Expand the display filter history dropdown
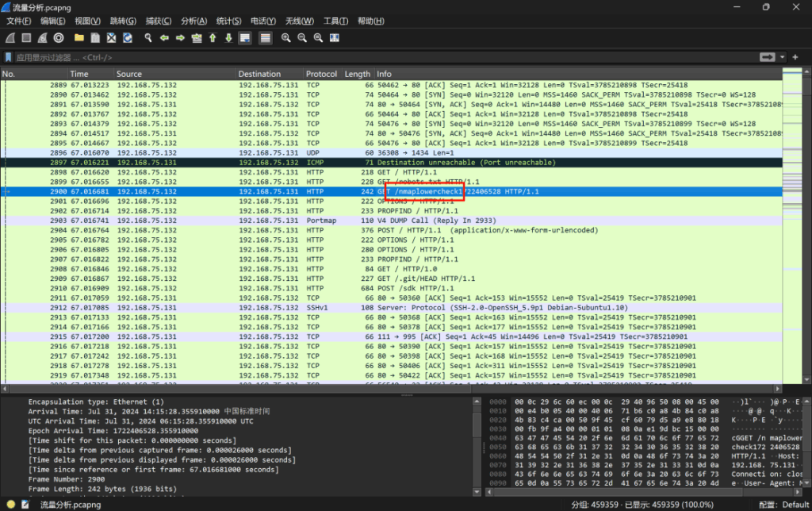The width and height of the screenshot is (812, 511). (783, 57)
